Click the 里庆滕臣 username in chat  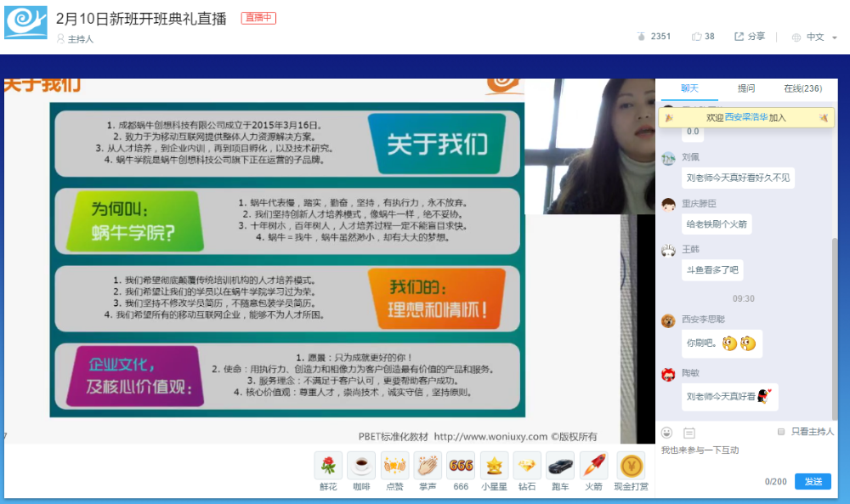point(700,204)
